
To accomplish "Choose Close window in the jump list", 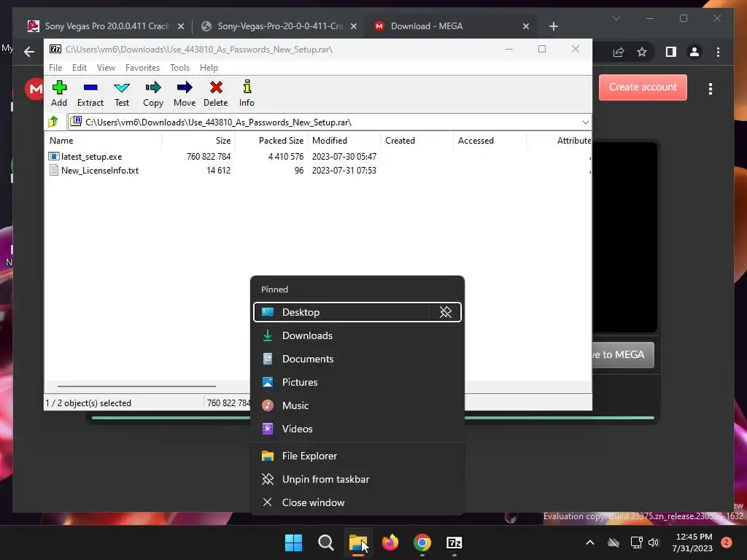I will pos(357,503).
